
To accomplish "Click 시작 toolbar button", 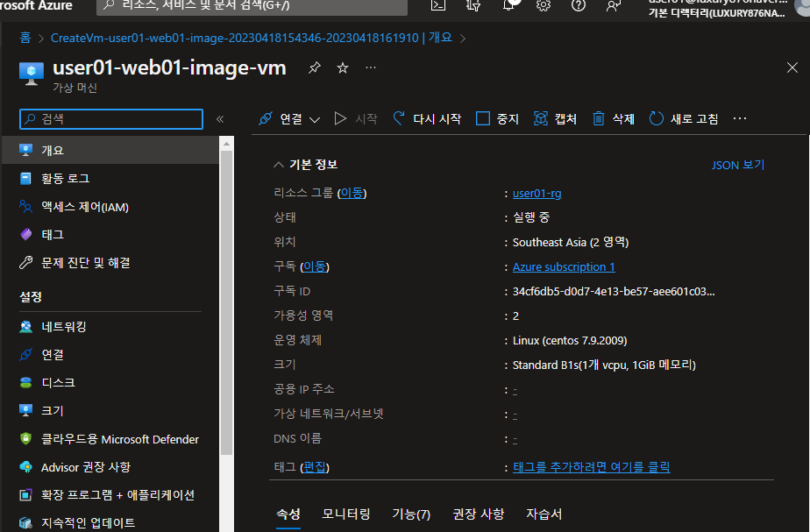I will pyautogui.click(x=356, y=119).
